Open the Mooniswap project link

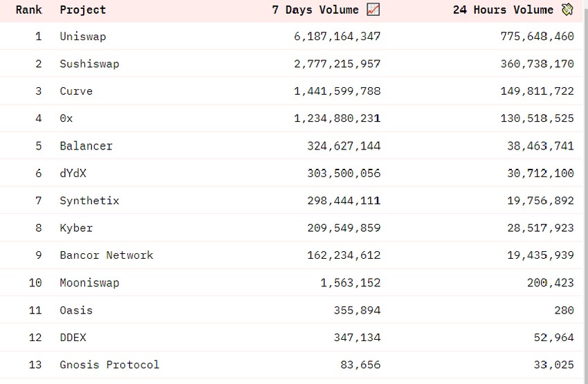coord(89,282)
